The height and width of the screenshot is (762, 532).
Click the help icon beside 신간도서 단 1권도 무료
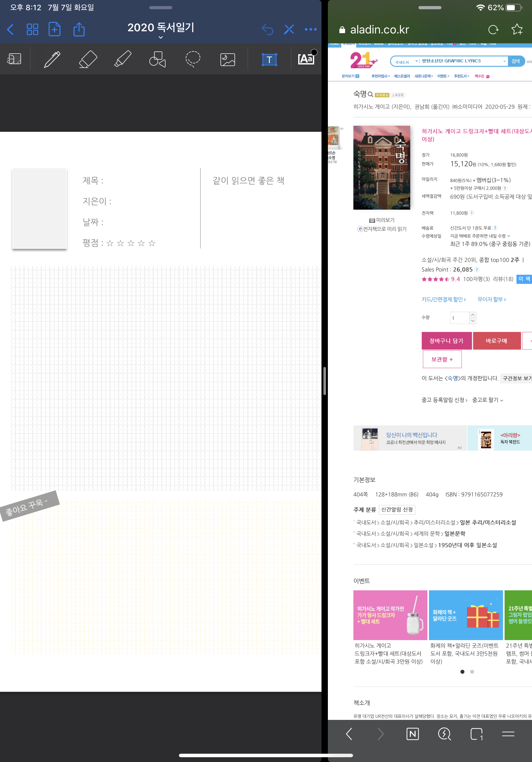(495, 228)
